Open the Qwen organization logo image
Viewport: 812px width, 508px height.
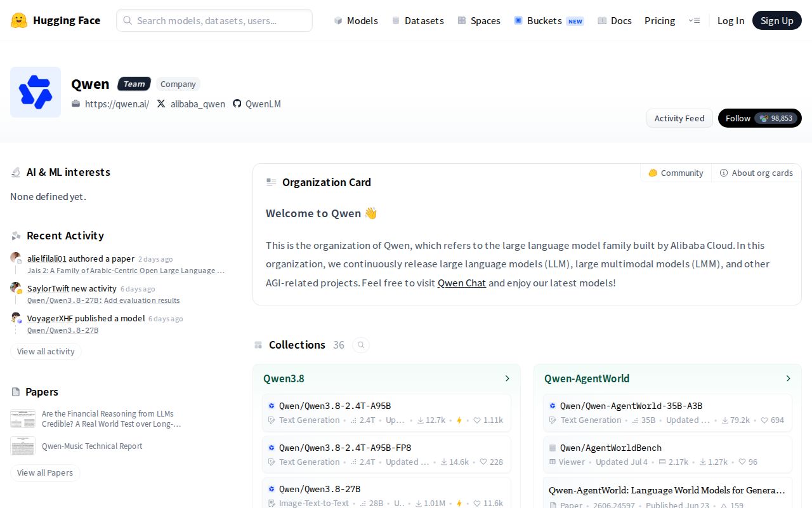point(36,92)
